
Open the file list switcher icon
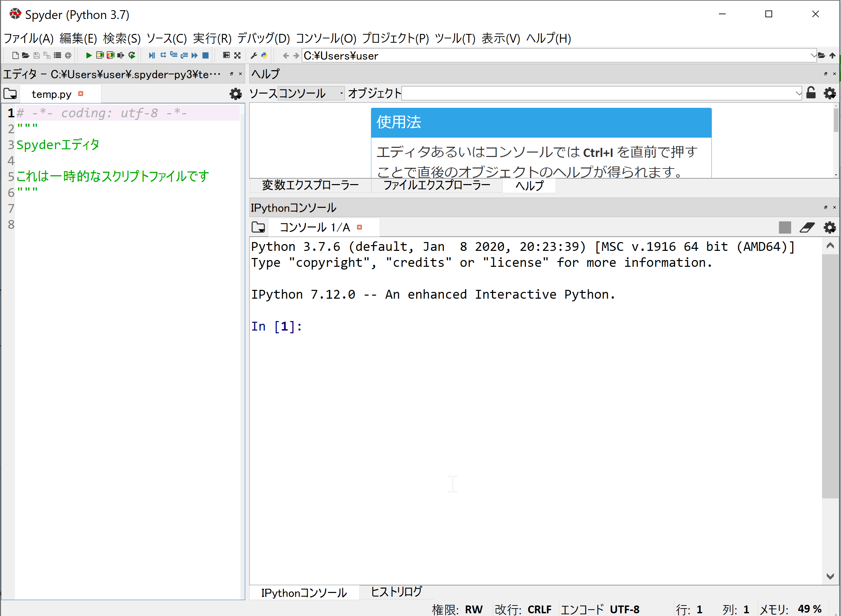[x=57, y=56]
